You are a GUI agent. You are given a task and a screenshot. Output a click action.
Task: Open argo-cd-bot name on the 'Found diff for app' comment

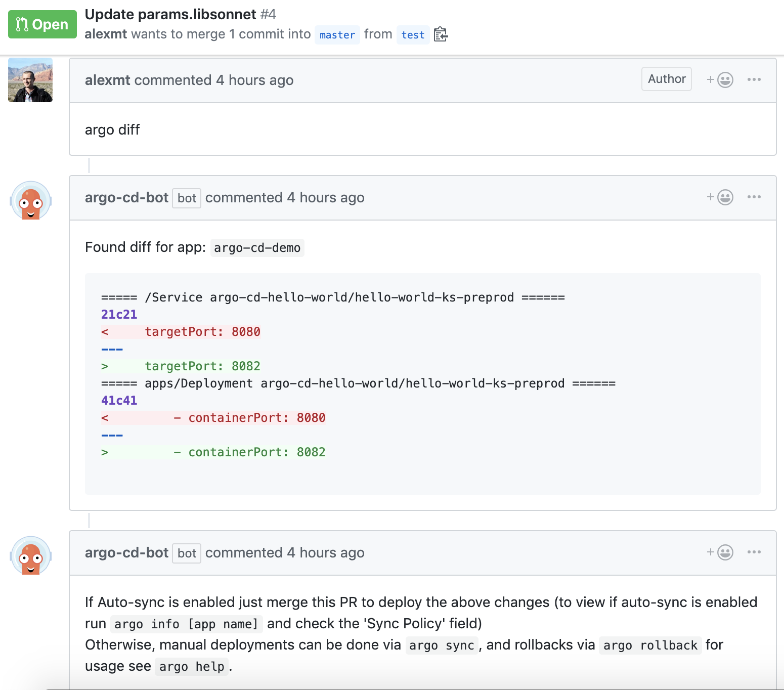pyautogui.click(x=126, y=197)
